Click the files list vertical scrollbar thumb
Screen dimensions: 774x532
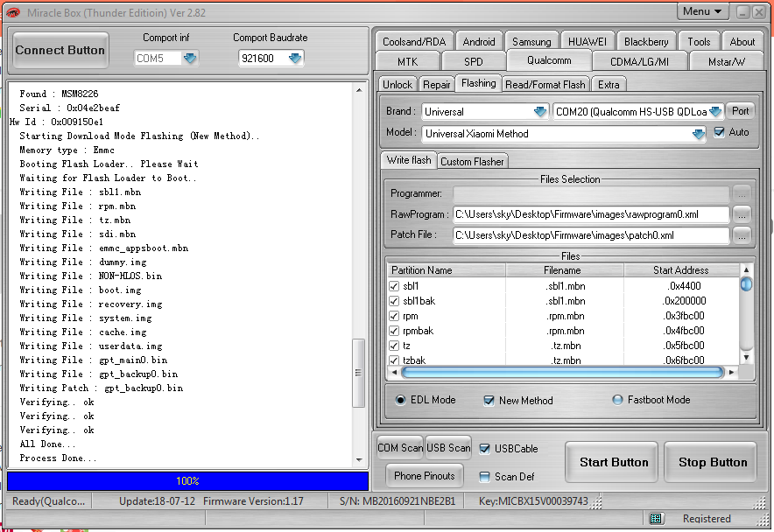point(746,283)
